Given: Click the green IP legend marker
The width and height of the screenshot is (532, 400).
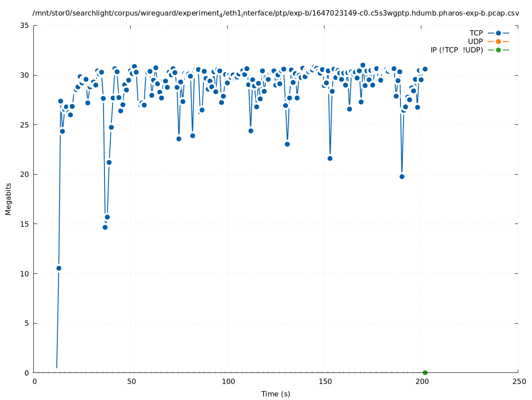Looking at the screenshot, I should (498, 50).
